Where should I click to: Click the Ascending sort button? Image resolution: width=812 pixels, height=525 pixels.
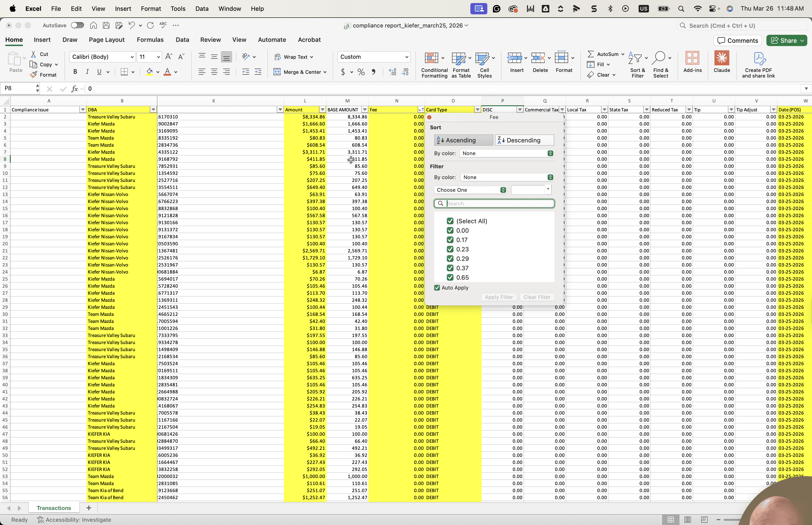[x=463, y=140]
